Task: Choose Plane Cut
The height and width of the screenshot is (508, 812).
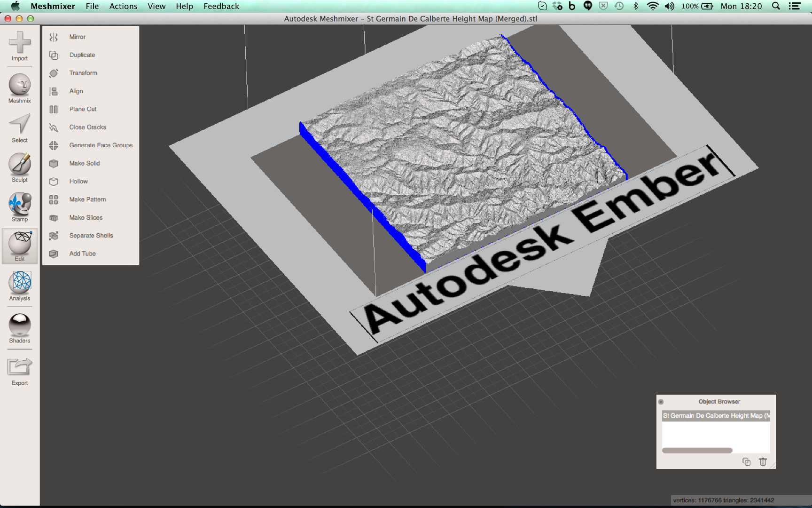Action: 82,109
